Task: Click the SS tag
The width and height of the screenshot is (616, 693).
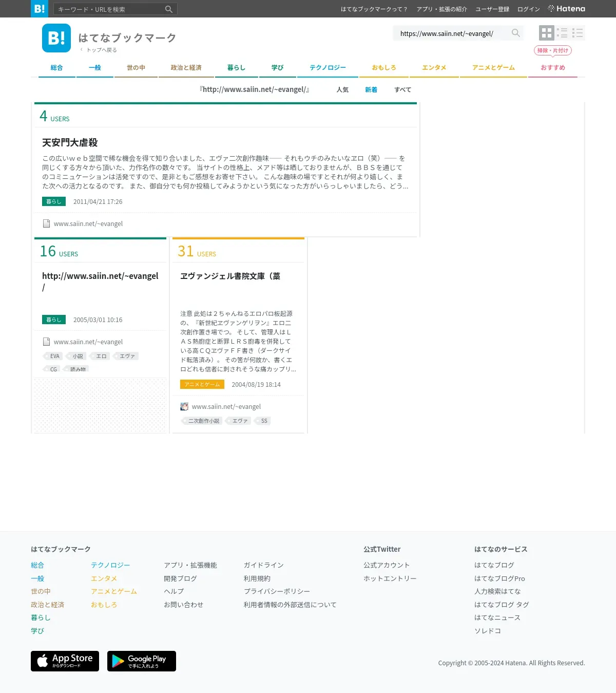Action: coord(263,421)
